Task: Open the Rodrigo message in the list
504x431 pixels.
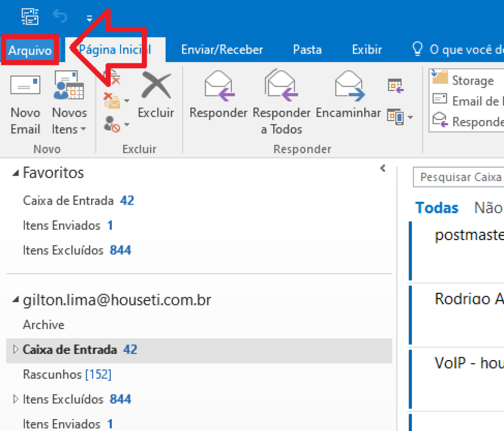Action: pos(456,315)
